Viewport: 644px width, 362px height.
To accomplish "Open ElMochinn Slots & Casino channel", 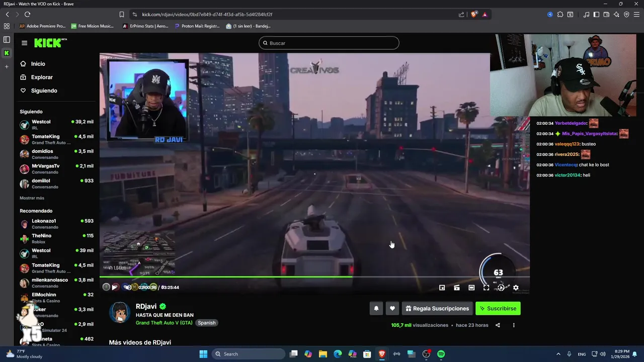I will click(x=56, y=298).
